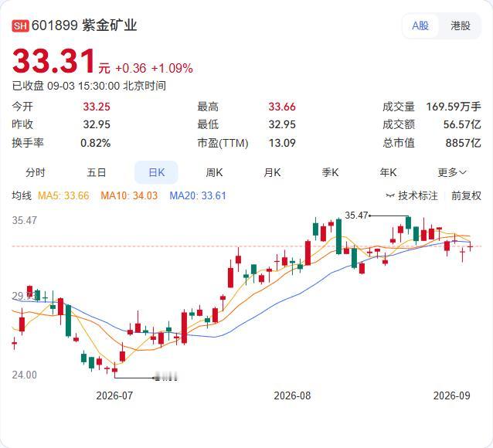Click the technical annotation wave icon
This screenshot has width=493, height=448.
(390, 196)
